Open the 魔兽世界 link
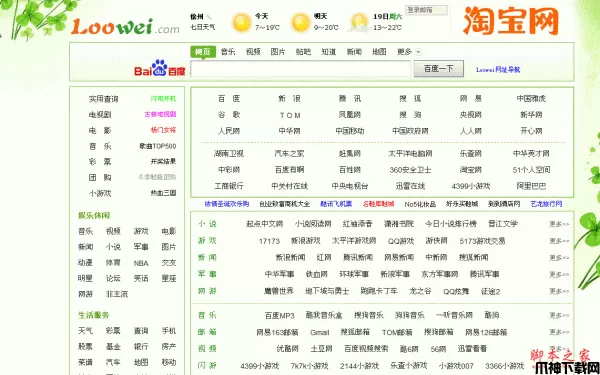The width and height of the screenshot is (600, 375). [279, 291]
